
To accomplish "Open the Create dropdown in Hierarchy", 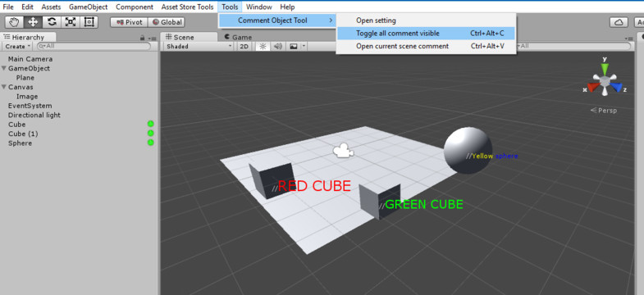I will [18, 47].
